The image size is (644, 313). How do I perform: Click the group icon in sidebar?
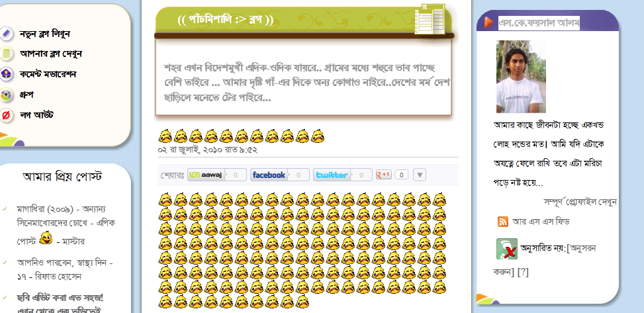click(x=6, y=95)
